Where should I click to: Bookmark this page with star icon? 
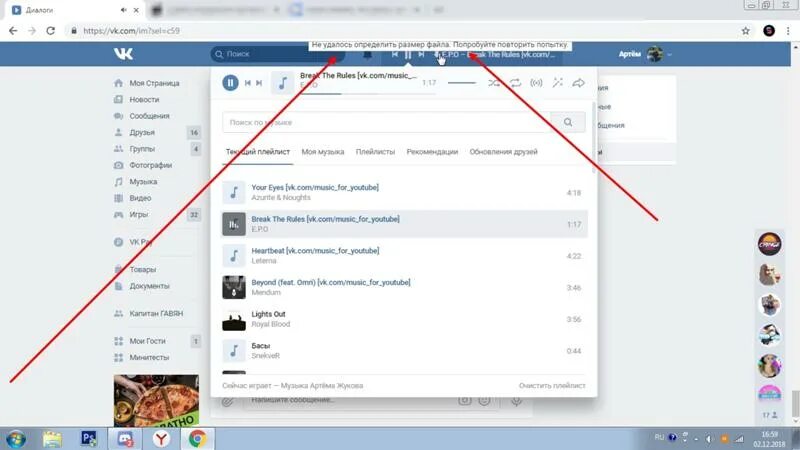coord(745,31)
